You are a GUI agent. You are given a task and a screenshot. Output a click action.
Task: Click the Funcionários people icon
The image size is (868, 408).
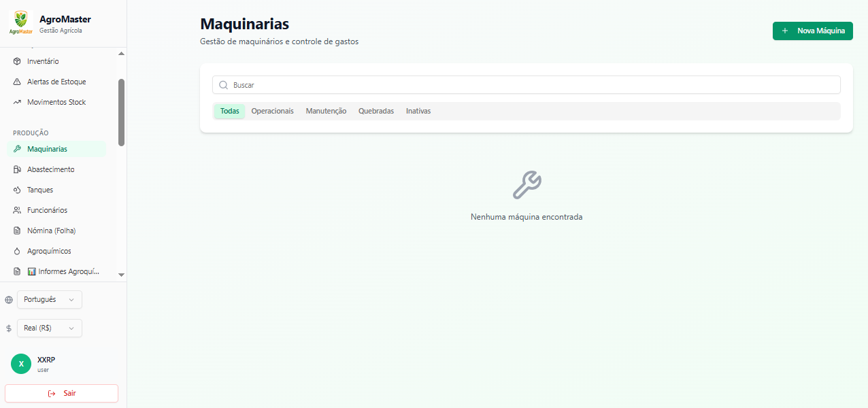pyautogui.click(x=17, y=210)
